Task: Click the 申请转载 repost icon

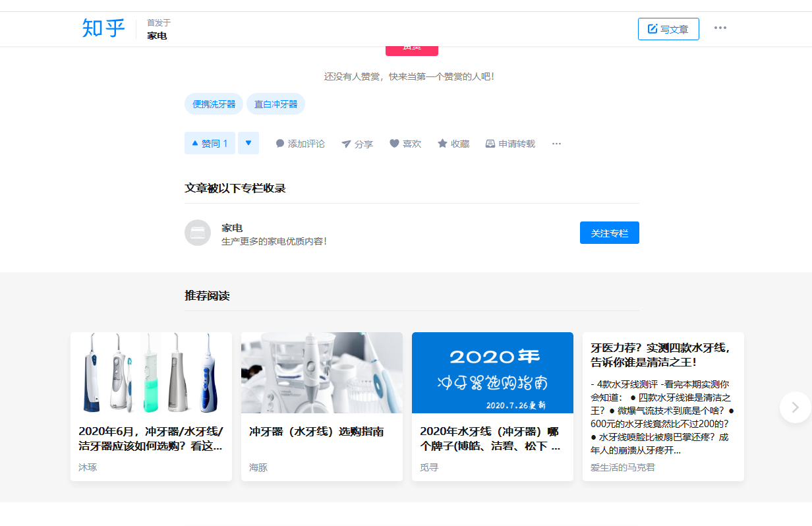Action: [490, 144]
